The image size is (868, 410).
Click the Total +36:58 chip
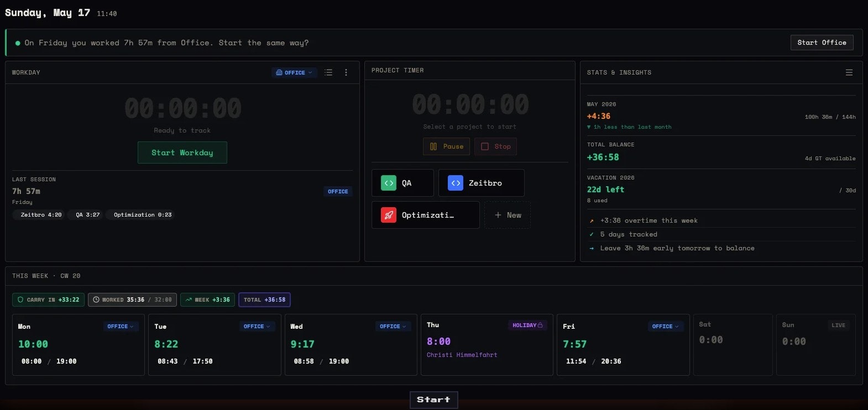pyautogui.click(x=264, y=299)
